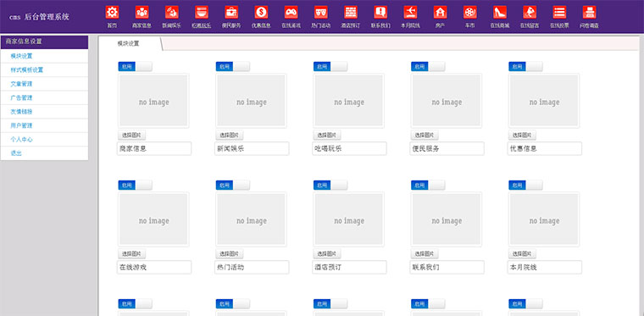Click 选择图片 button for 新闻娱乐

pos(230,135)
